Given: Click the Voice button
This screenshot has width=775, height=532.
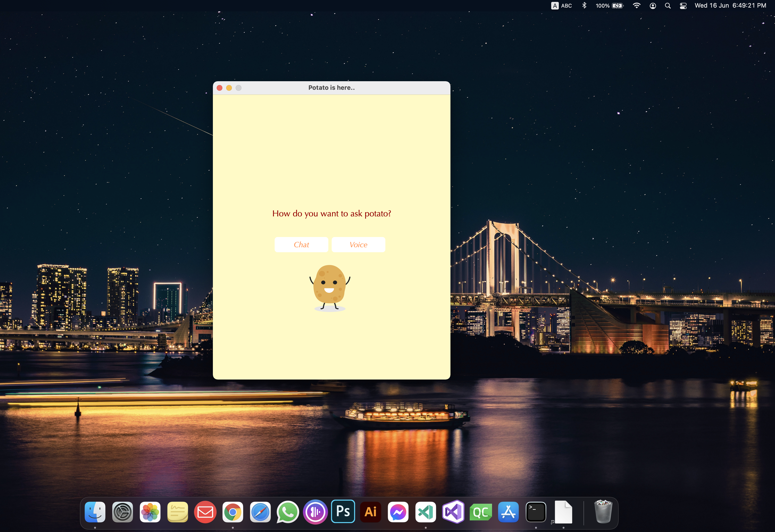Looking at the screenshot, I should (x=358, y=245).
